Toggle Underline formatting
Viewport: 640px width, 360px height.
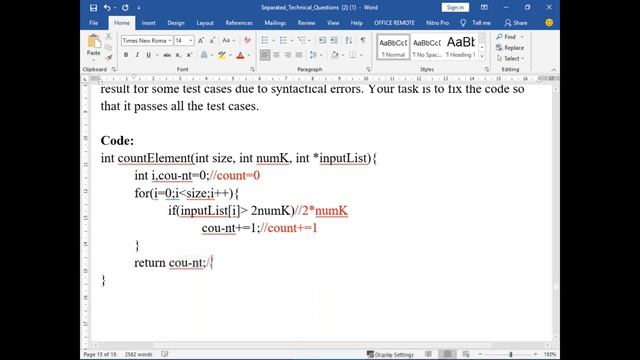tap(148, 55)
